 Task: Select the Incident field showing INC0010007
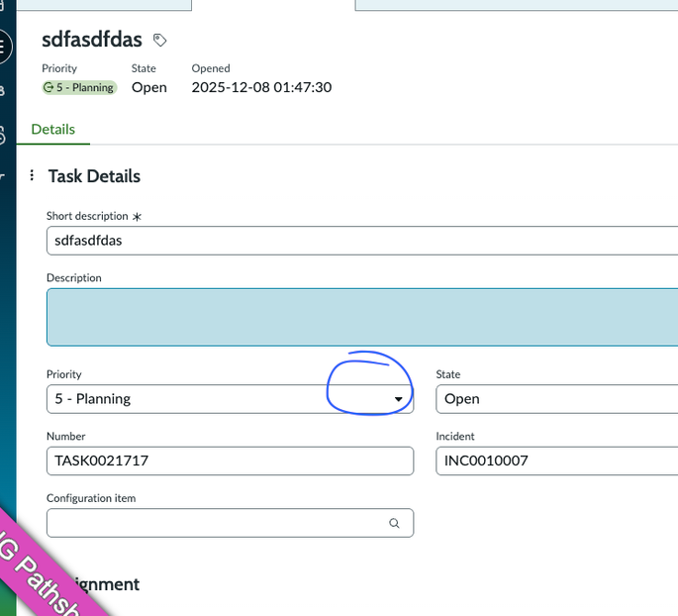[x=556, y=461]
